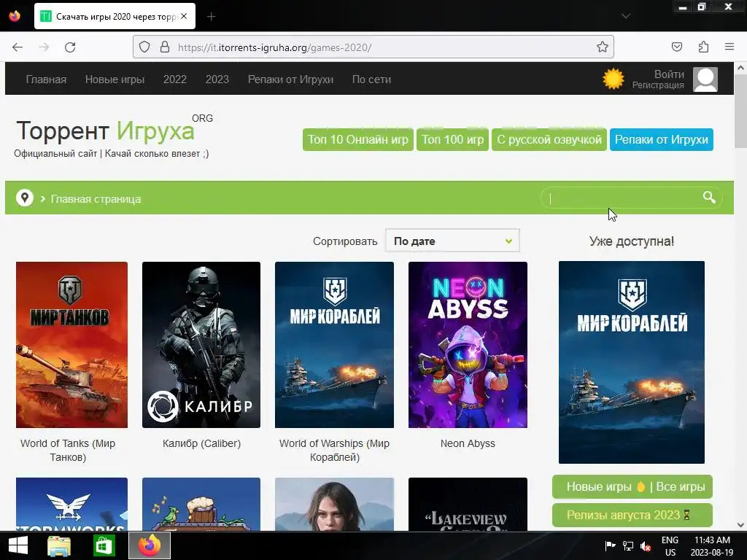Click the С русской озвучкой button
Viewport: 747px width, 560px height.
click(x=549, y=139)
